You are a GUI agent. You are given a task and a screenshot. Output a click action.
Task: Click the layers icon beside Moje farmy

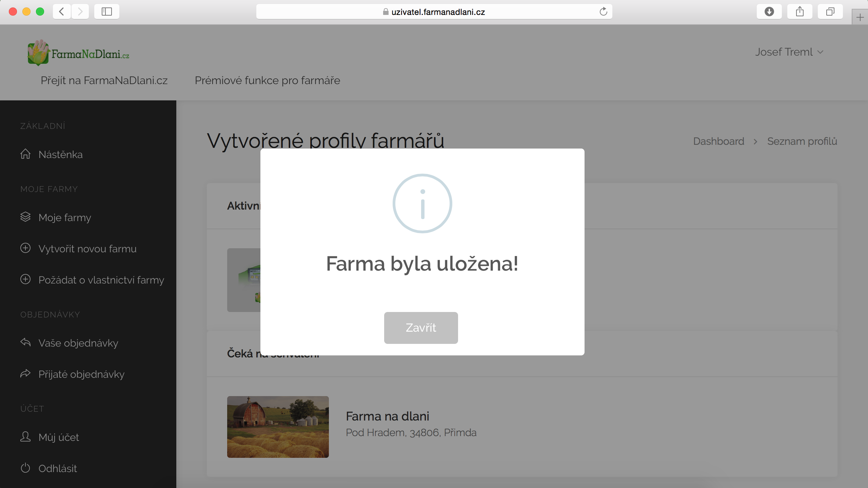coord(25,217)
